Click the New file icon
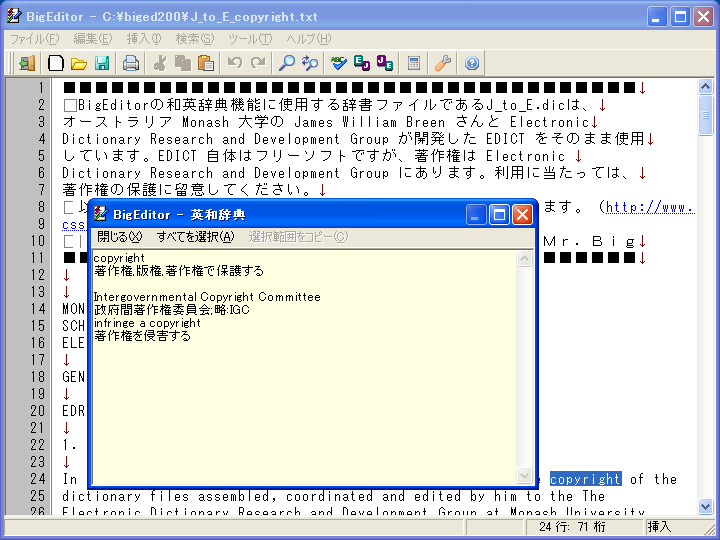The width and height of the screenshot is (720, 540). point(56,63)
